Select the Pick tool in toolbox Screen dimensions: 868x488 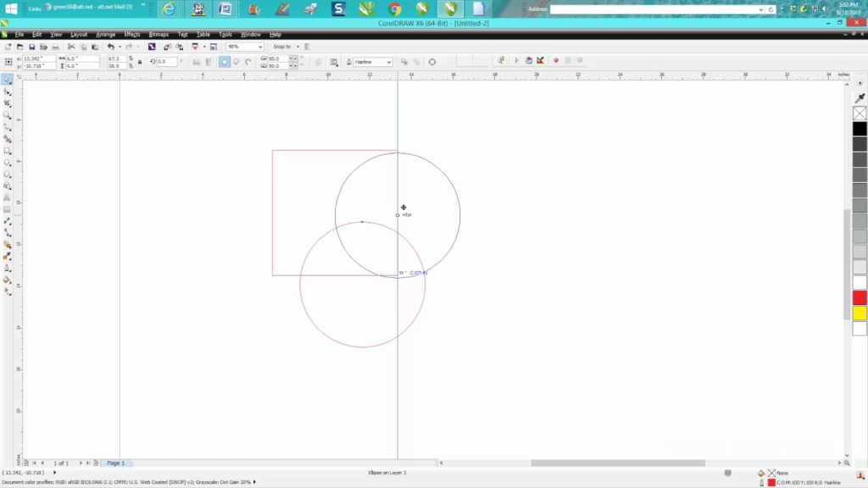point(7,80)
